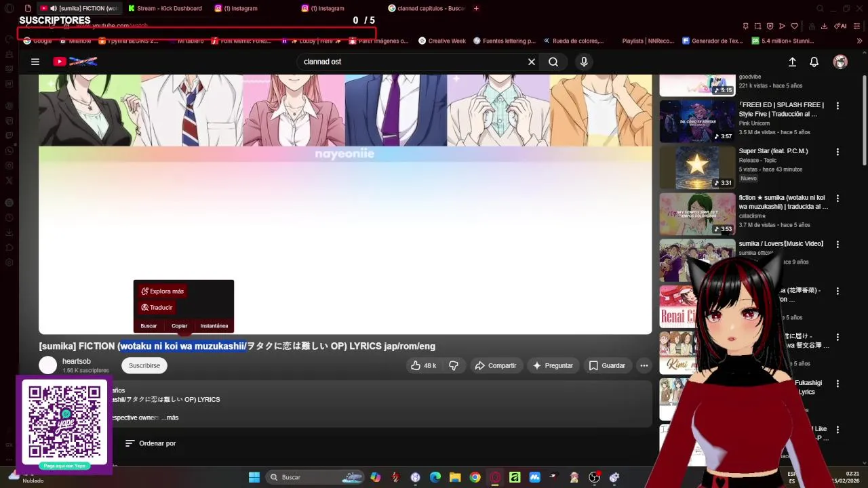
Task: Open Google bookmark
Action: click(38, 41)
